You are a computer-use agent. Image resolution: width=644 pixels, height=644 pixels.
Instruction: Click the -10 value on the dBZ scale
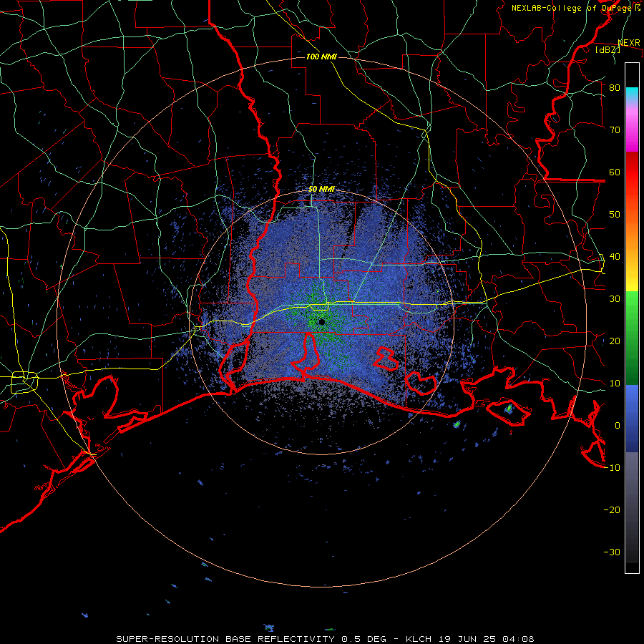click(612, 468)
